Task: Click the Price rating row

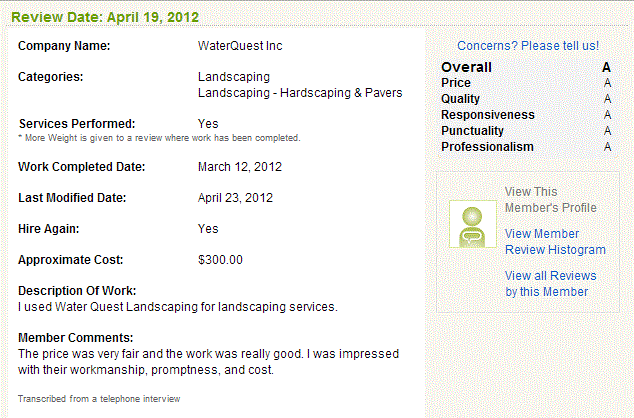Action: click(x=526, y=83)
